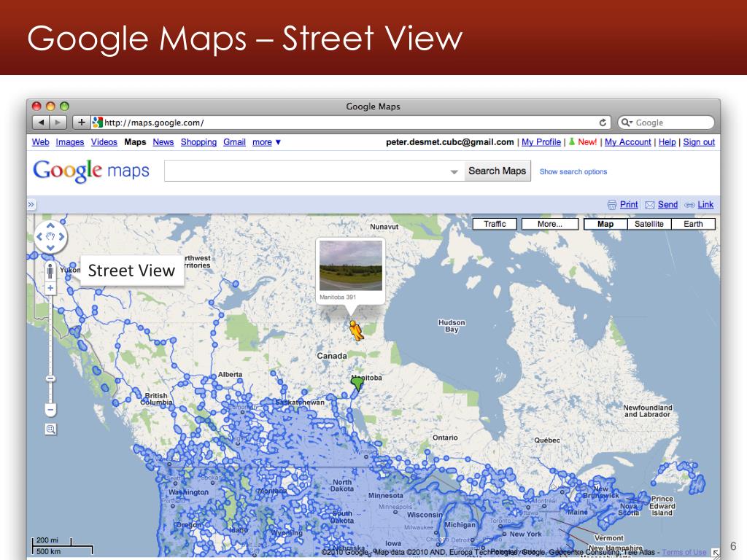Click the Send link
The height and width of the screenshot is (560, 747).
click(667, 204)
